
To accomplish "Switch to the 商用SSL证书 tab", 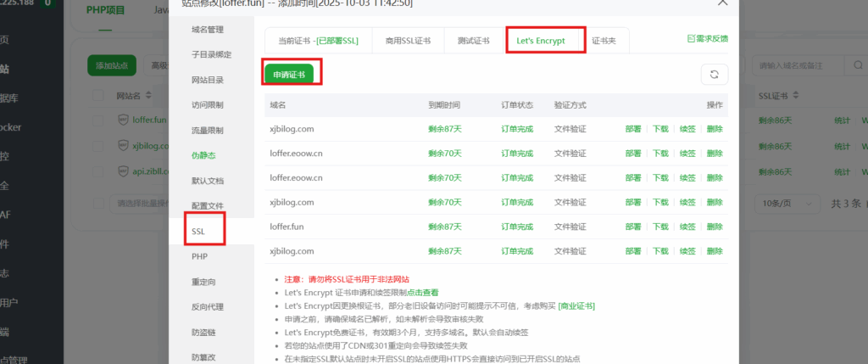I will pyautogui.click(x=408, y=41).
